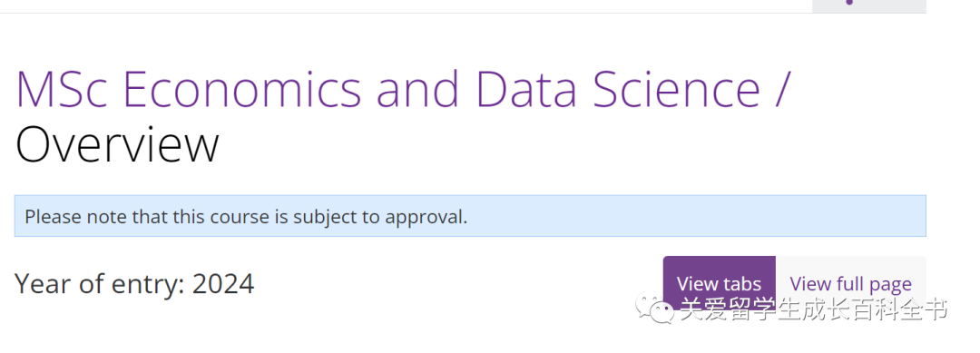
Task: Click the 2024 entry year value
Action: [223, 284]
